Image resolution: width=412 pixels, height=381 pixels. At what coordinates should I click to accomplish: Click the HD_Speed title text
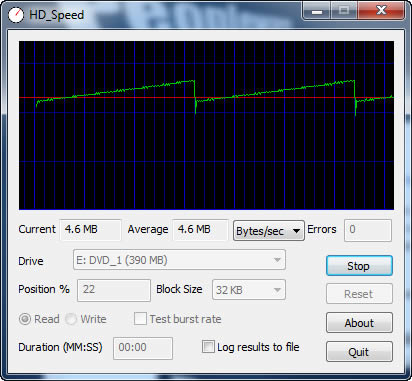pos(57,15)
